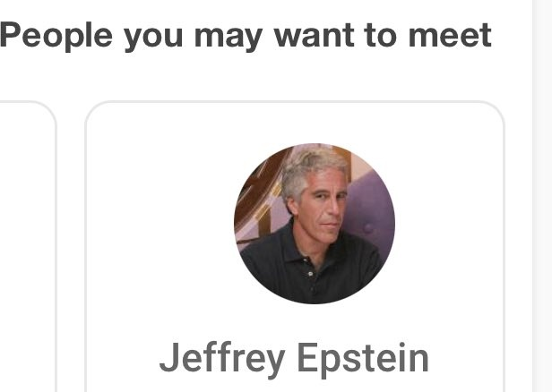Viewport: 552px width, 392px height.
Task: Click the white space above the profile photo
Action: (x=295, y=123)
